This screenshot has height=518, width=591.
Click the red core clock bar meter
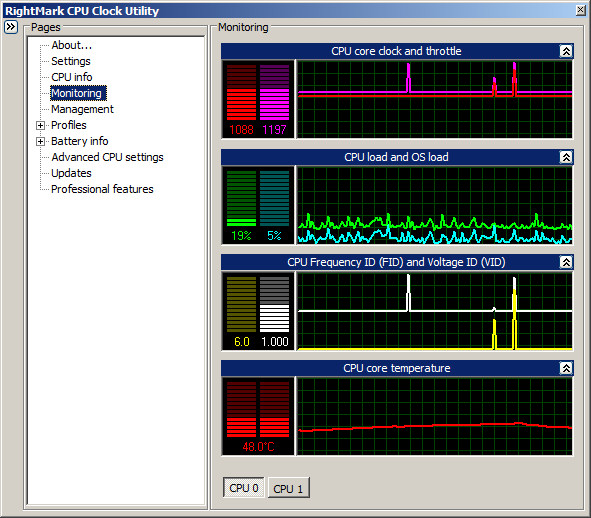[x=241, y=92]
